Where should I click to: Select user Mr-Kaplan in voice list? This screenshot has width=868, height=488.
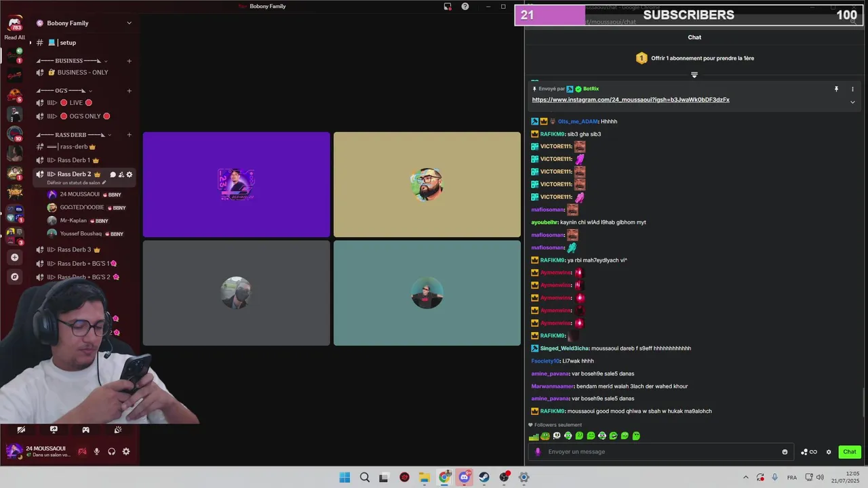(x=78, y=220)
